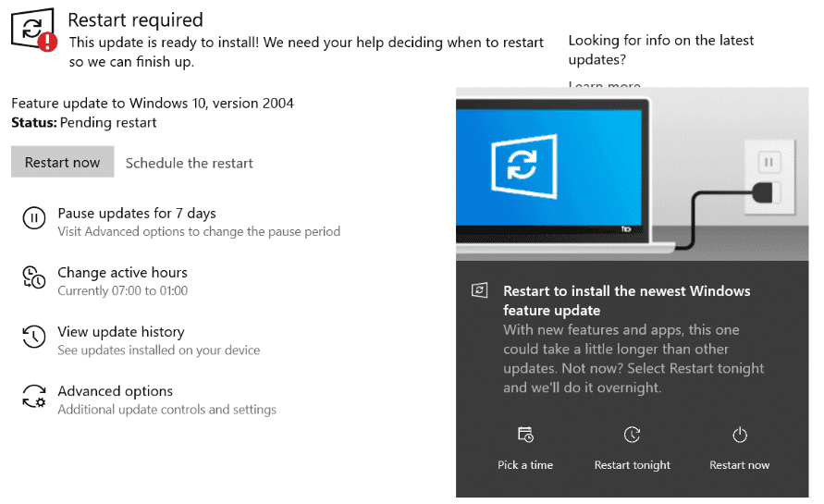Click the Restart required update icon
This screenshot has height=504, width=824.
pos(33,30)
